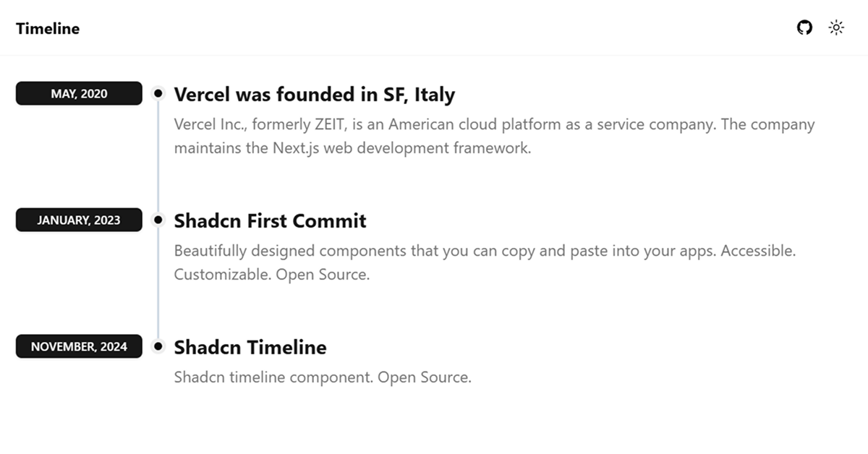Toggle the light/dark theme sun icon
The image size is (868, 454).
point(836,27)
